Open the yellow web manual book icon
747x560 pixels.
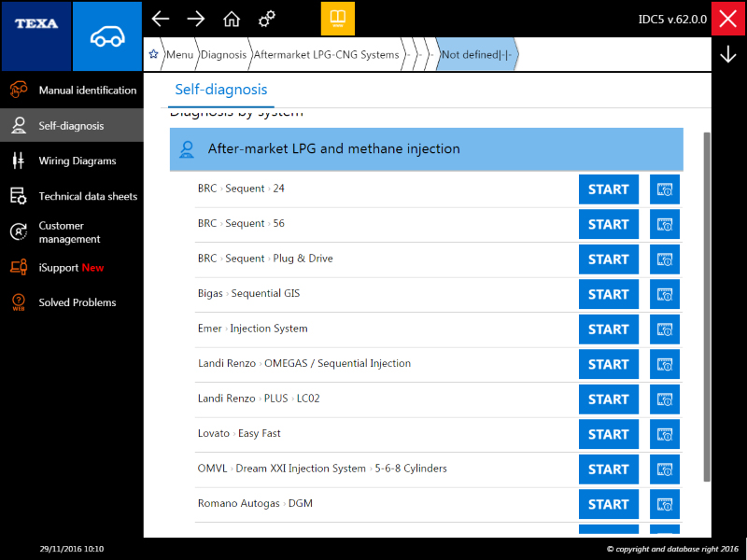[x=338, y=19]
